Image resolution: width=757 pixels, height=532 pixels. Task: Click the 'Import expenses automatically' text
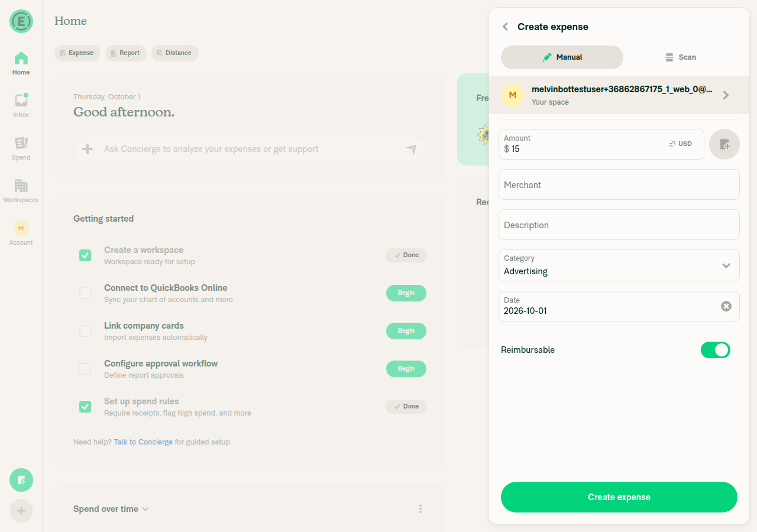[x=156, y=338]
